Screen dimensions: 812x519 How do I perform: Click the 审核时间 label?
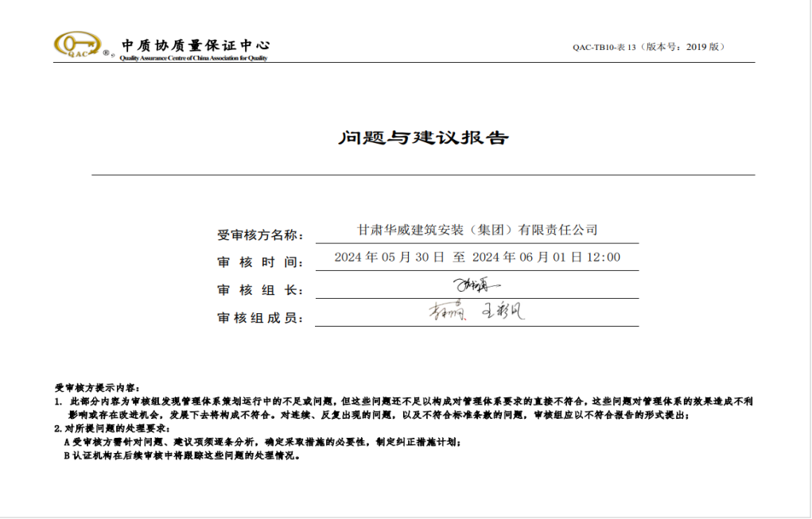pos(260,262)
